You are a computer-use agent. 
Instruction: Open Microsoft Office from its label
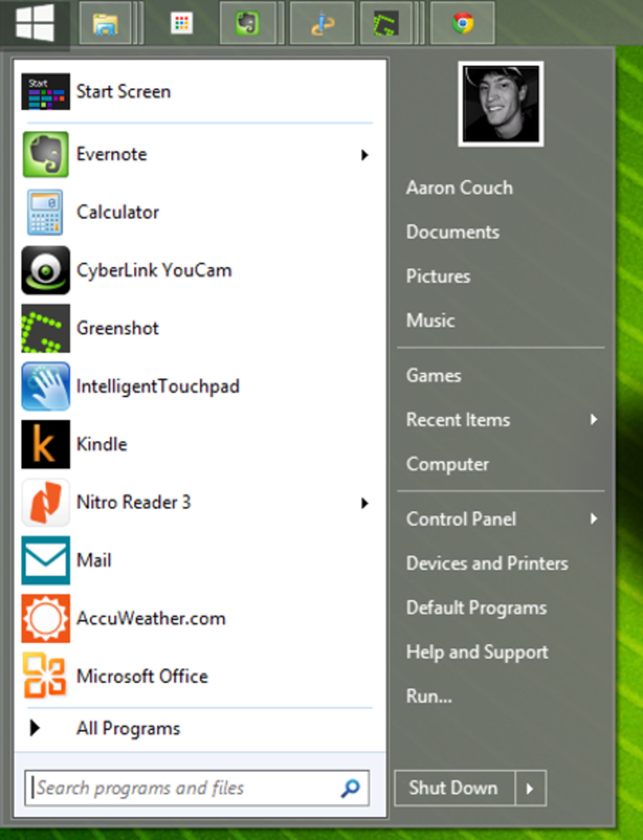point(142,676)
